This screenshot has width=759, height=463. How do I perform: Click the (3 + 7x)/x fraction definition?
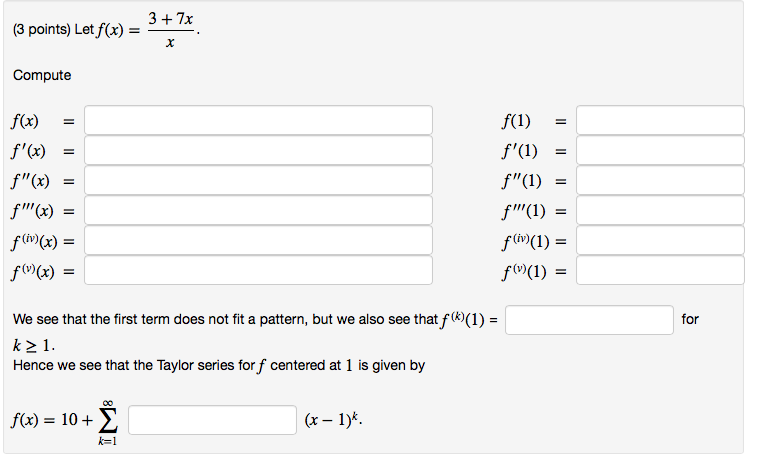click(169, 31)
